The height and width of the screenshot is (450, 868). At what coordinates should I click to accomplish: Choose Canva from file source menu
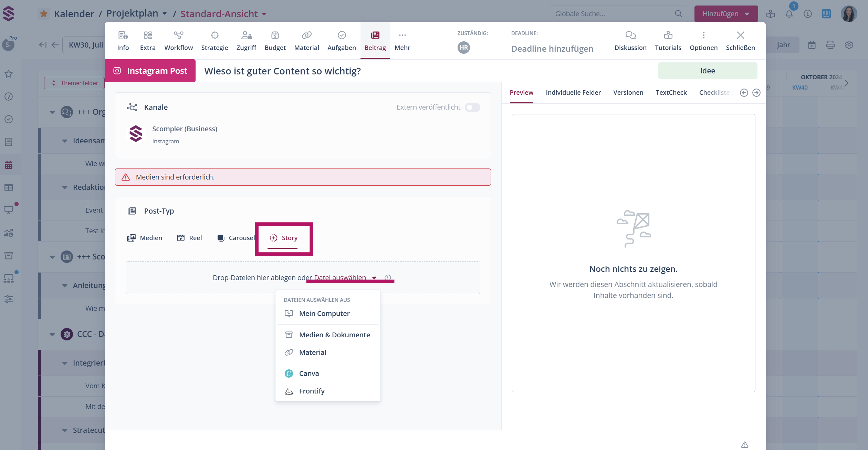click(x=309, y=373)
